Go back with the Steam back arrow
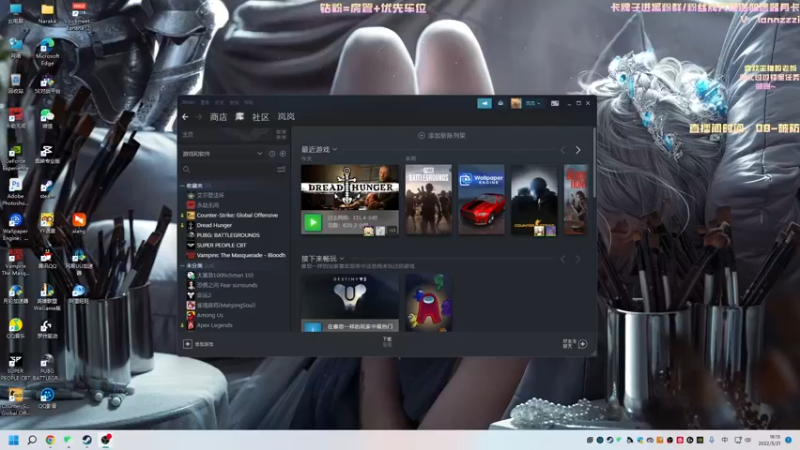The height and width of the screenshot is (450, 800). (x=185, y=117)
